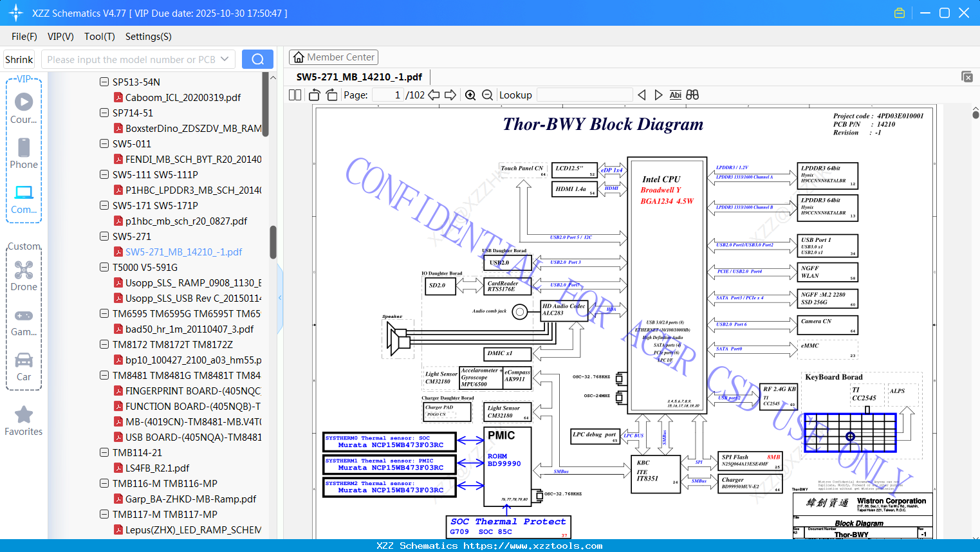Viewport: 980px width, 552px height.
Task: Open the Settings(S) menu
Action: click(149, 37)
